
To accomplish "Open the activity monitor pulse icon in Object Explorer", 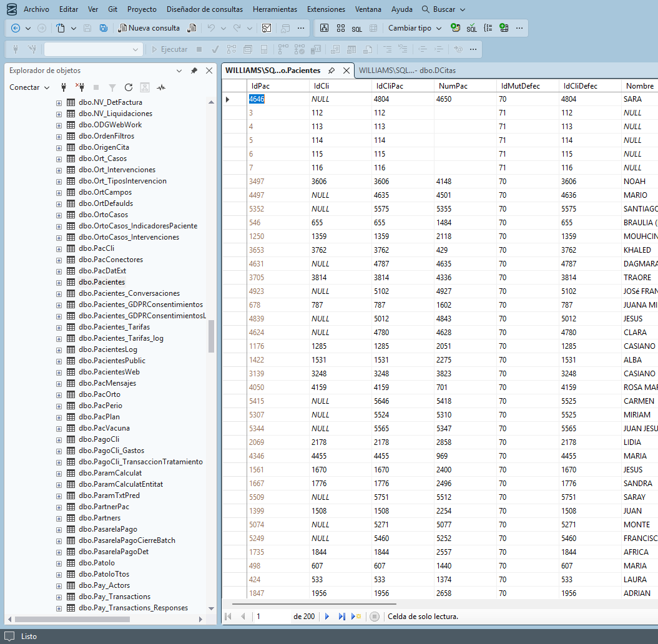I will pyautogui.click(x=161, y=87).
